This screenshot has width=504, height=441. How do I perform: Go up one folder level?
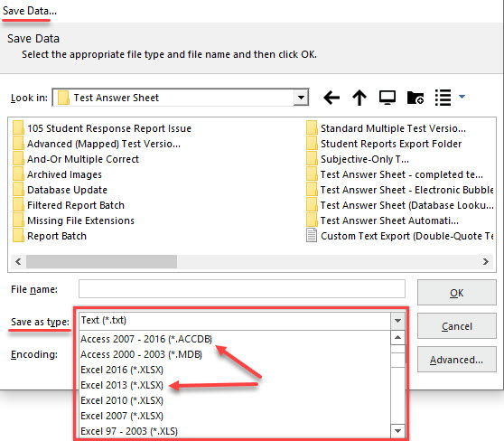[x=359, y=98]
